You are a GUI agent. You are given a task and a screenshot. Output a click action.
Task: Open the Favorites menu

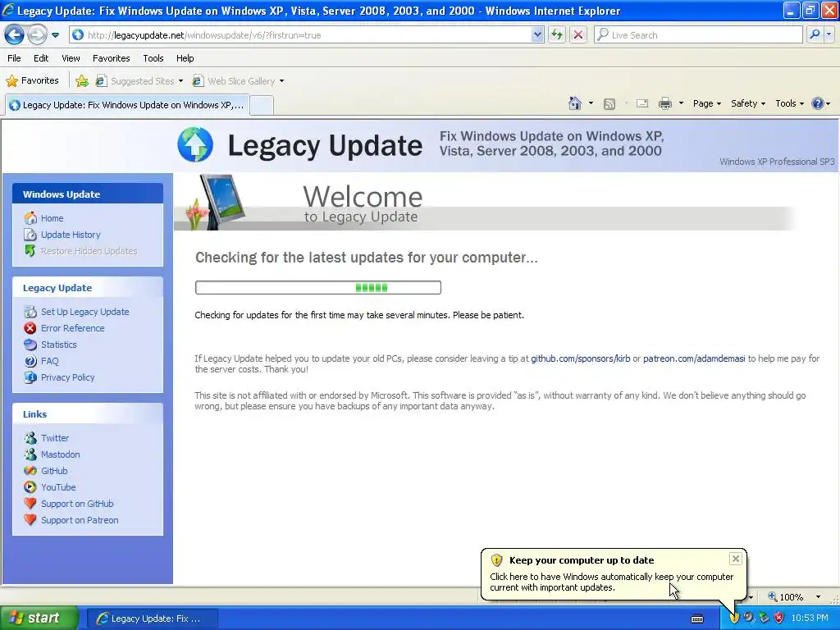tap(111, 58)
